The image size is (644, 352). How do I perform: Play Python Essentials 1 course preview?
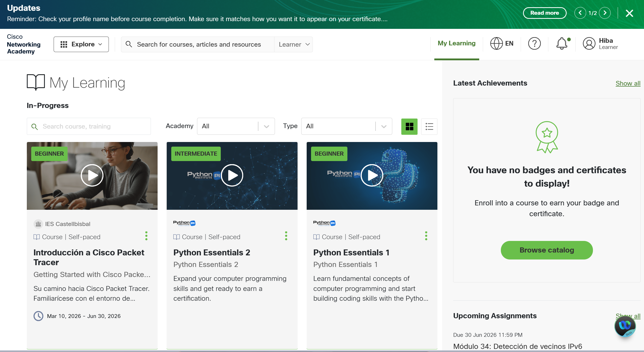(x=372, y=175)
